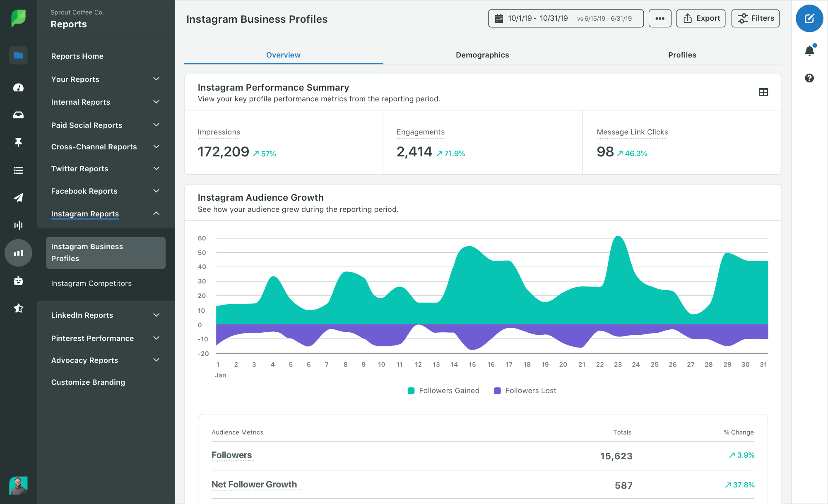Select the paper plane publishing icon

(x=18, y=198)
